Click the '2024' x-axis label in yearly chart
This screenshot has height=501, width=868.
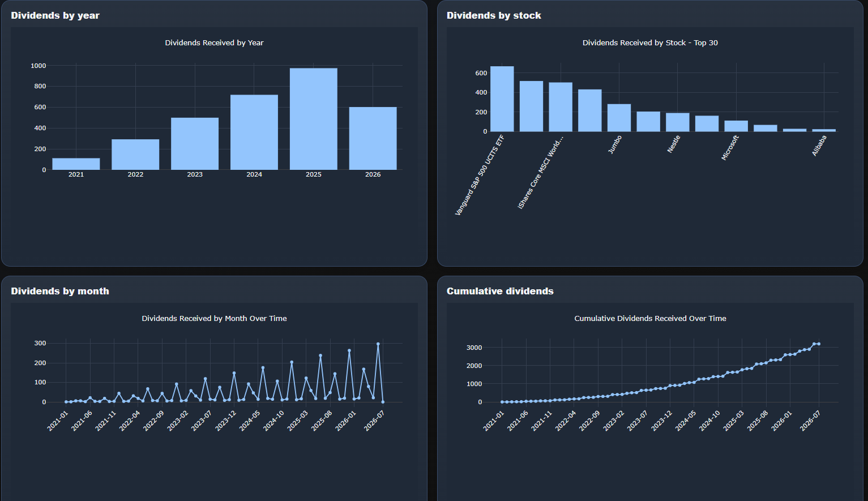tap(254, 174)
